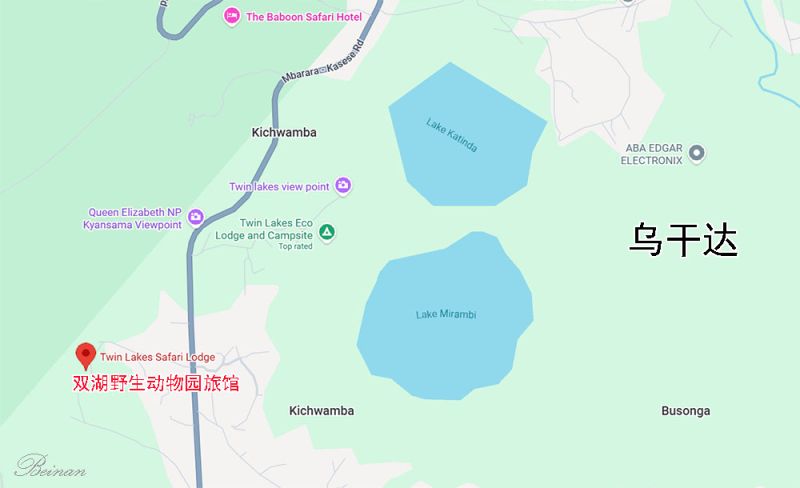Click Kyansama Viewpoint camera icon
Screen dimensions: 800x488
click(x=196, y=217)
